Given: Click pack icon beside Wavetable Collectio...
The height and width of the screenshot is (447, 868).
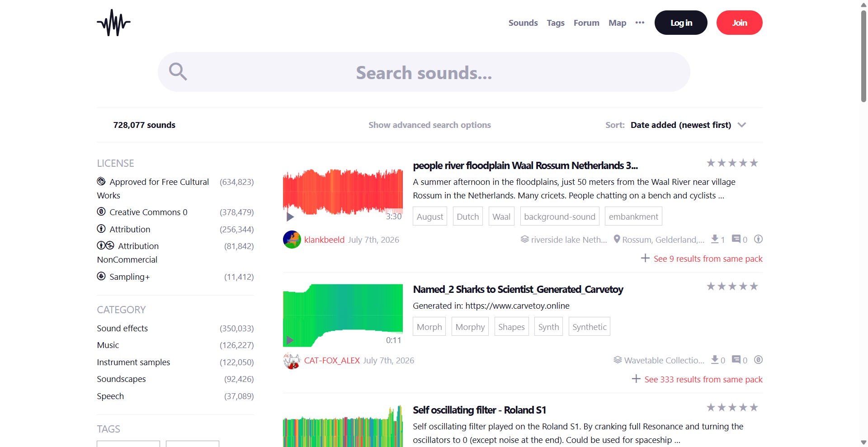Looking at the screenshot, I should click(618, 360).
